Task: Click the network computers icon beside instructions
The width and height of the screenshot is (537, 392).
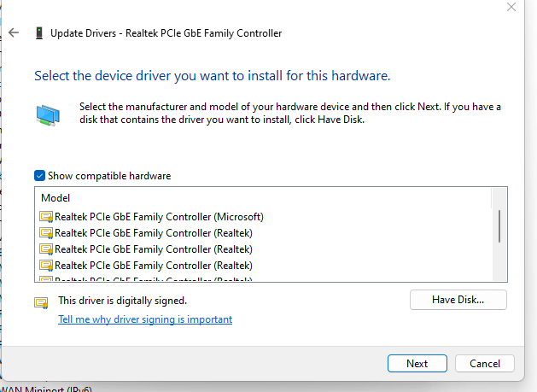Action: tap(48, 115)
